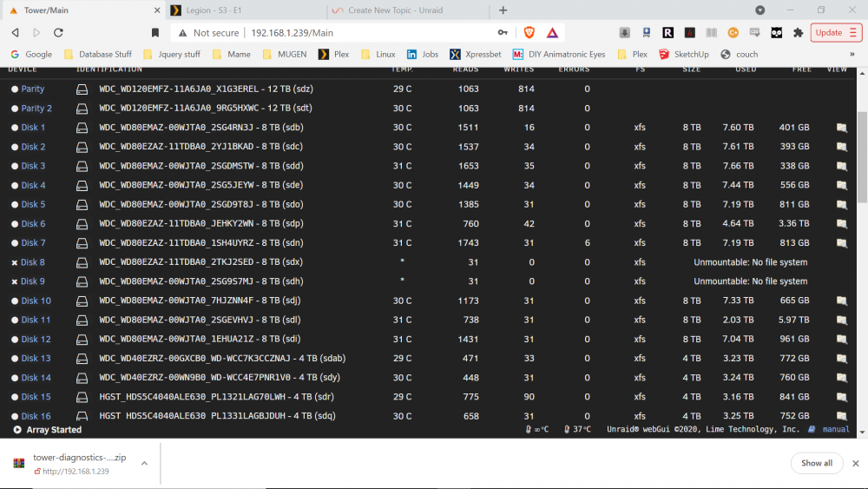The width and height of the screenshot is (868, 489).
Task: Open the Parity 2 device link
Action: (x=36, y=108)
